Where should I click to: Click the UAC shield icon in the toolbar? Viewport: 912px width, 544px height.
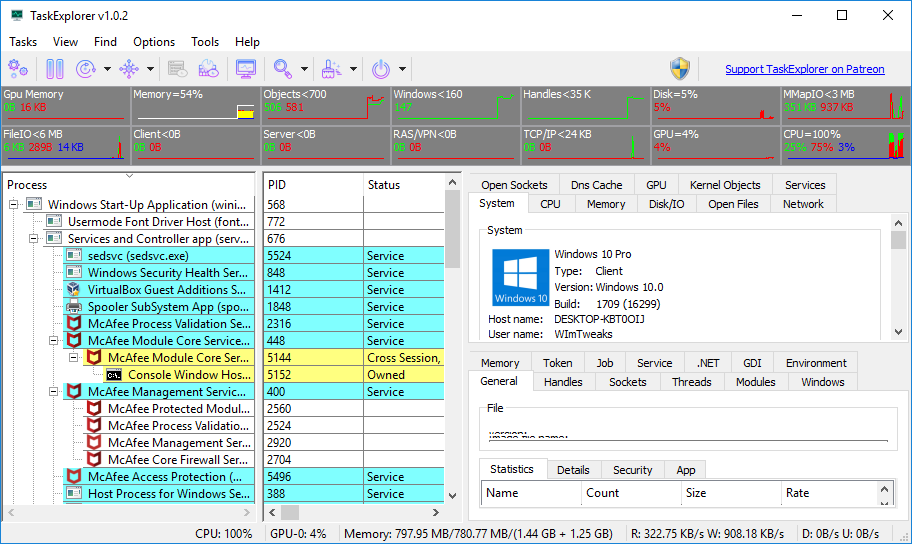679,69
